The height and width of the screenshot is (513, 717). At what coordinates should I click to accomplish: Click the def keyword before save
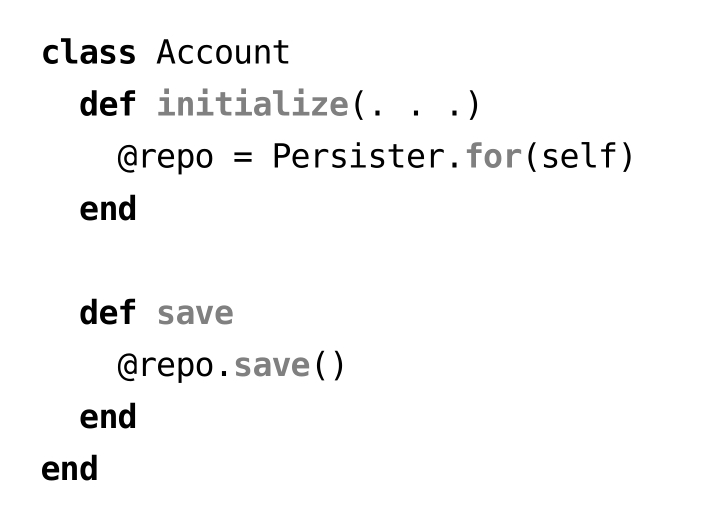tap(107, 313)
